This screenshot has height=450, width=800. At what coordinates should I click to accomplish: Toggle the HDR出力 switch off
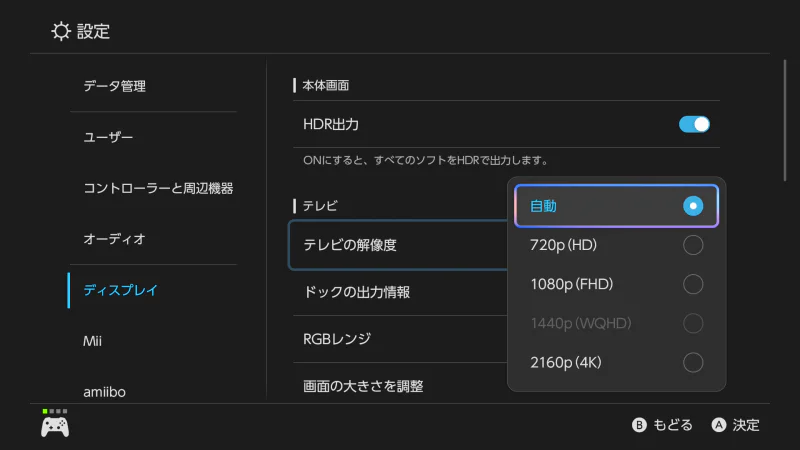pyautogui.click(x=694, y=124)
